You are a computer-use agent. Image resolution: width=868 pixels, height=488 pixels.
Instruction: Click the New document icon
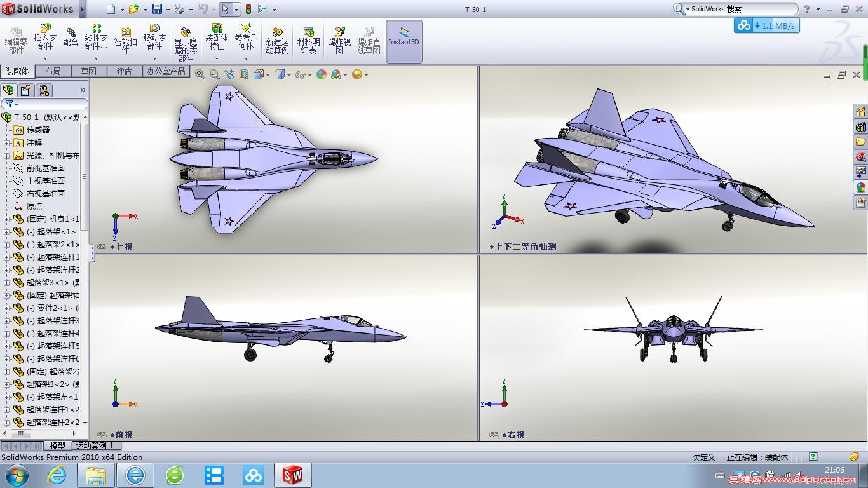pos(111,9)
